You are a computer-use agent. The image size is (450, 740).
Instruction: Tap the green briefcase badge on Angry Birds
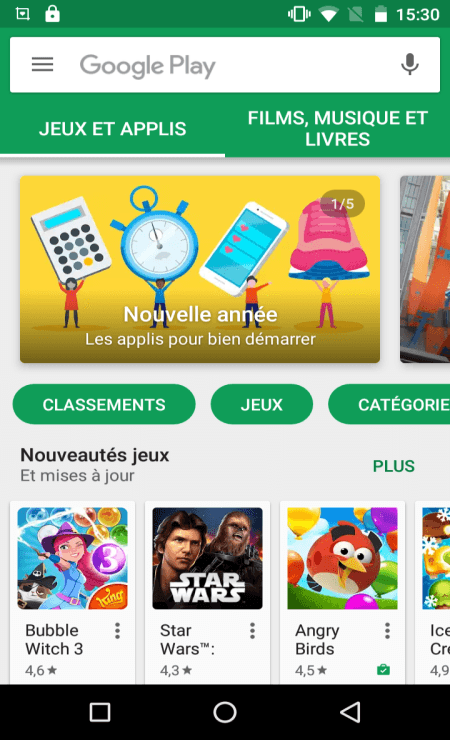383,669
